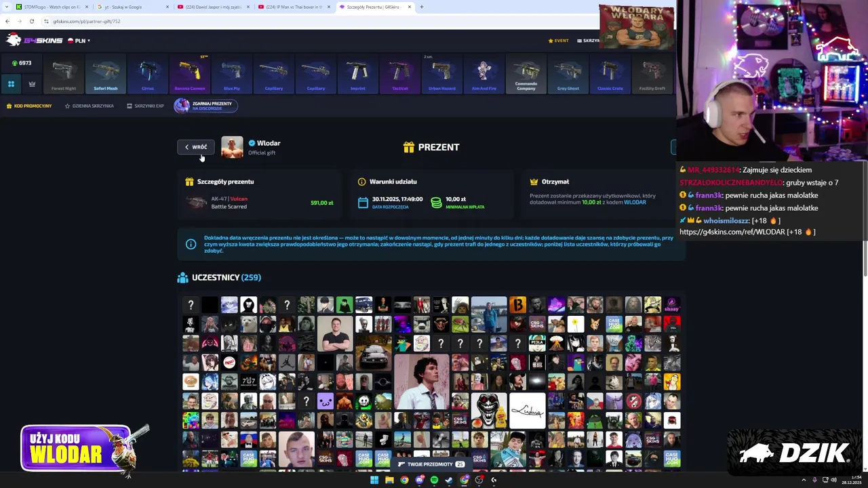Switch to Dawid Jasper YouTube tab

[213, 7]
